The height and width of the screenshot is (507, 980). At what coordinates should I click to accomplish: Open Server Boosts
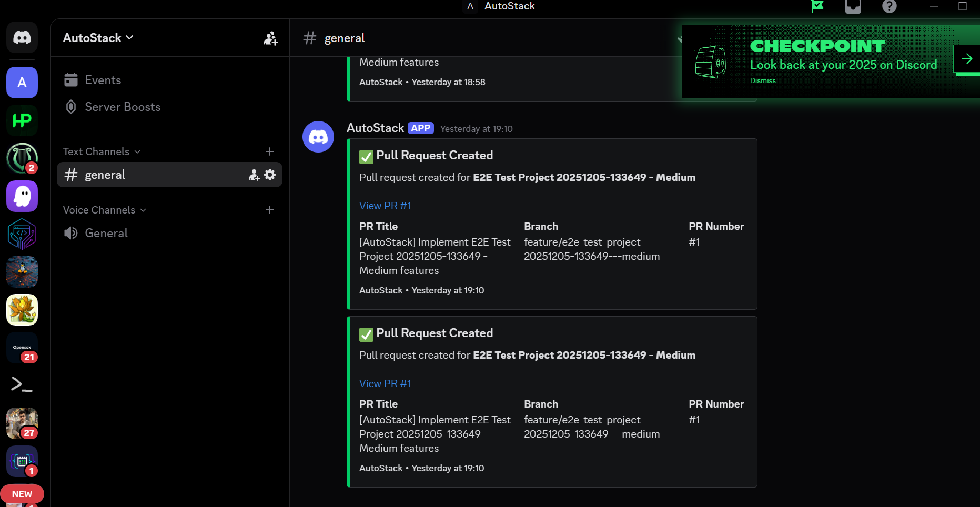169,107
